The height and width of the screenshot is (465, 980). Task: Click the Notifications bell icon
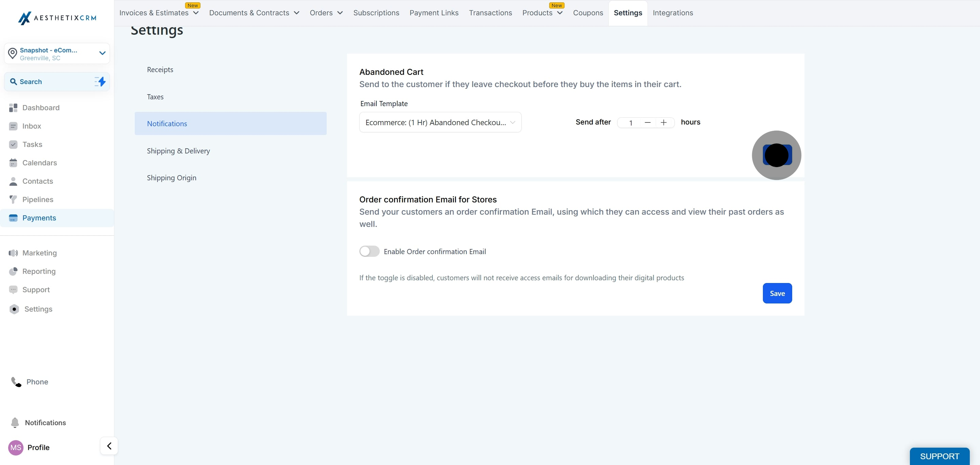tap(15, 423)
